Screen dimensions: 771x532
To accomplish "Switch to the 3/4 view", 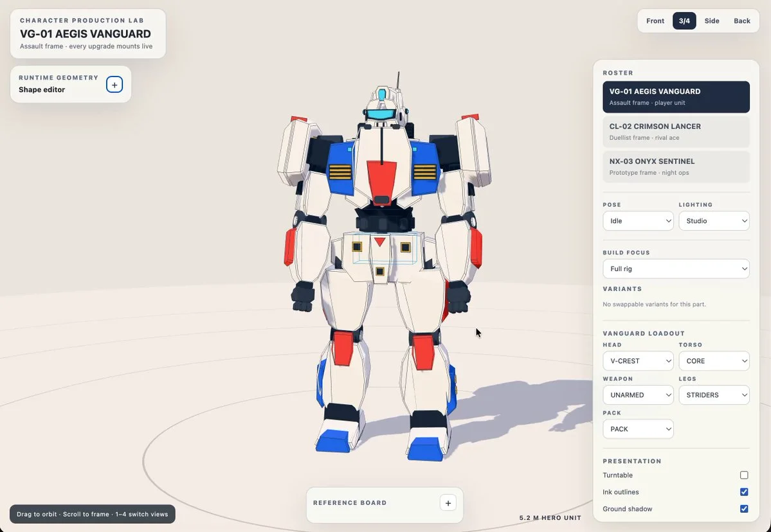I will click(684, 21).
